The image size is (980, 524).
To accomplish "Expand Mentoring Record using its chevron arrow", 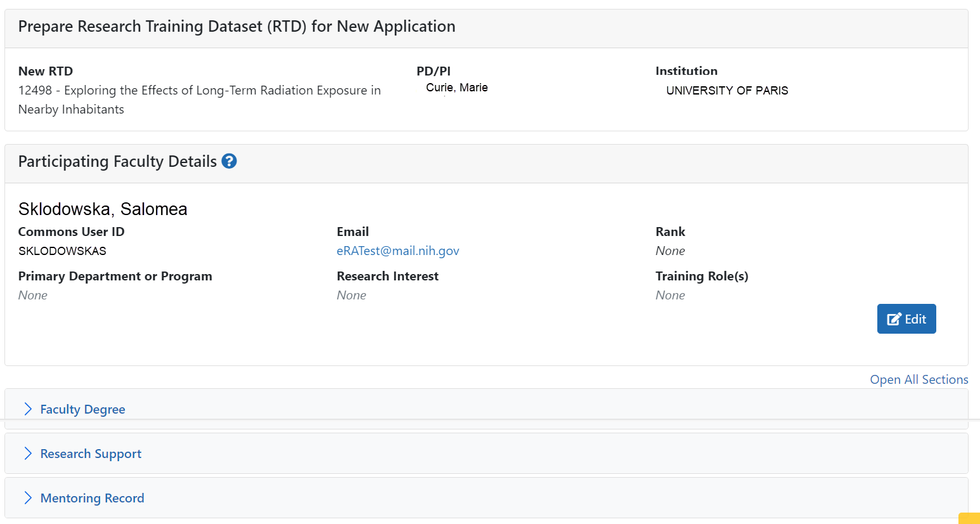I will click(28, 498).
